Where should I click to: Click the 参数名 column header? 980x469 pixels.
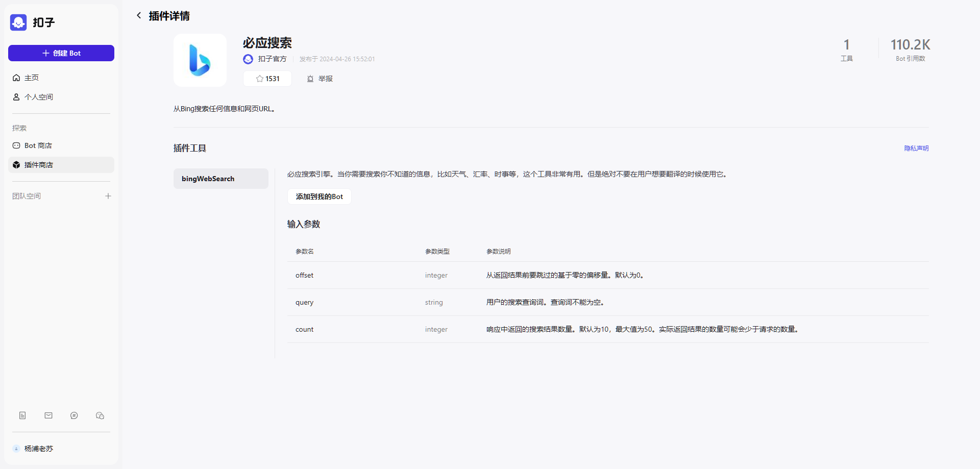[x=305, y=252]
